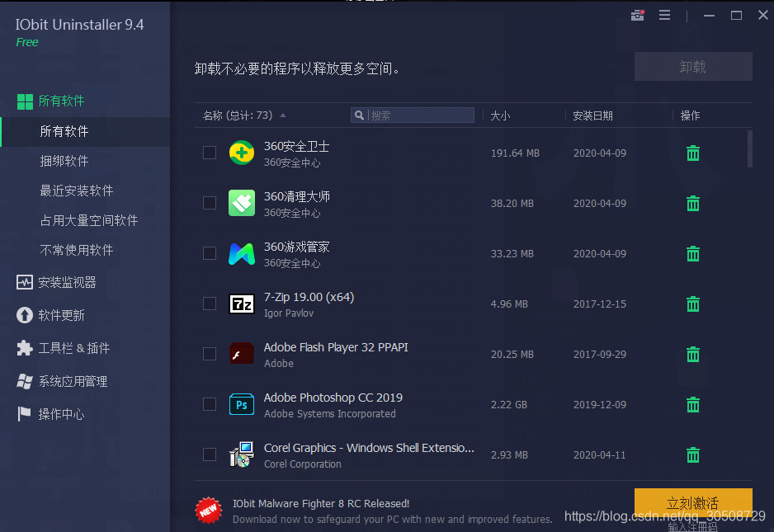The height and width of the screenshot is (532, 774).
Task: Click the 立刻激活 button
Action: pos(692,502)
